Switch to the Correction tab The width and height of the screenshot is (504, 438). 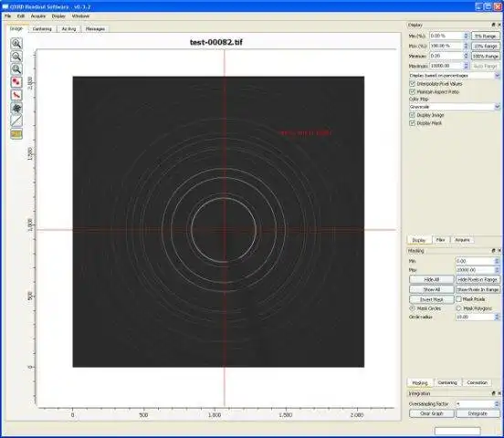pyautogui.click(x=477, y=382)
